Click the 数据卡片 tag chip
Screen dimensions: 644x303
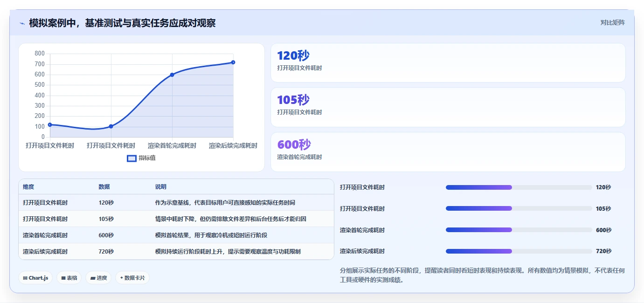(x=132, y=278)
